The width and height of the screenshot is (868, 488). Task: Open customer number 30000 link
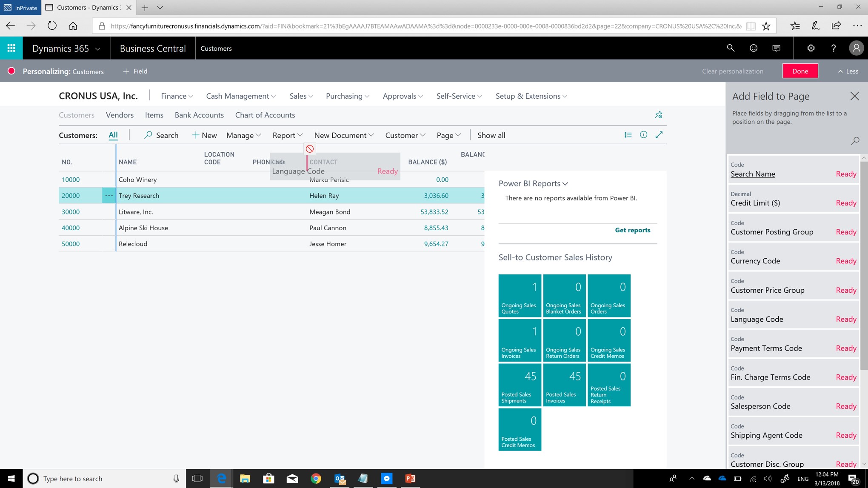point(71,212)
